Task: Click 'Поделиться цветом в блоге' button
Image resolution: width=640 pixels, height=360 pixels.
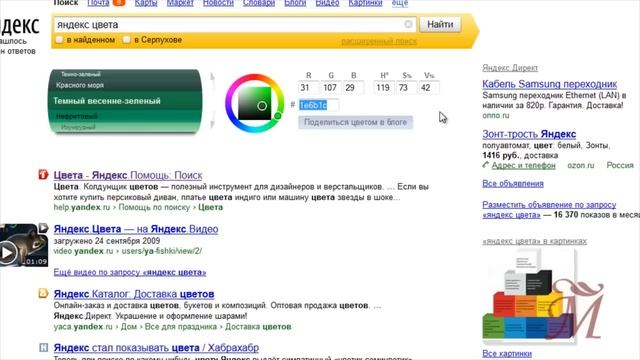Action: coord(355,122)
